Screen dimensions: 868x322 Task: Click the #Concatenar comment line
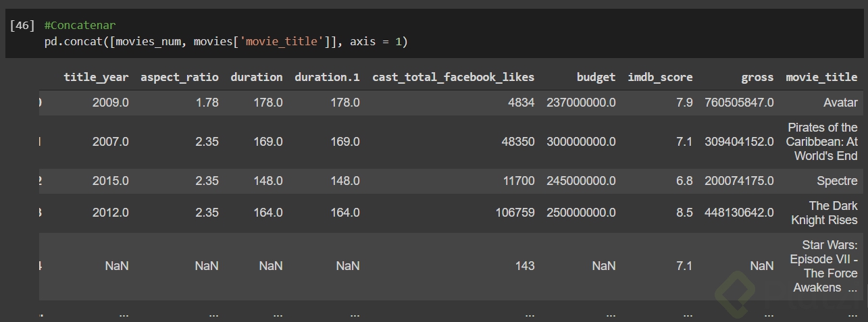tap(80, 26)
